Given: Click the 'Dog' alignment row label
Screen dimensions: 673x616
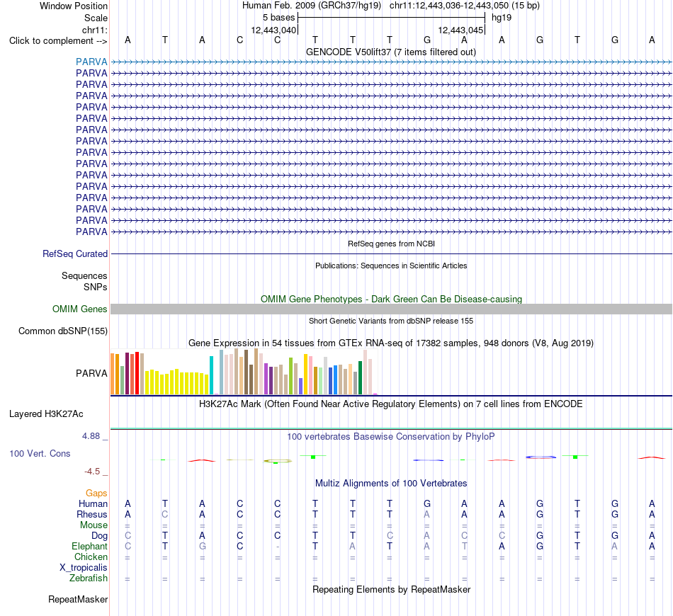Looking at the screenshot, I should (99, 536).
